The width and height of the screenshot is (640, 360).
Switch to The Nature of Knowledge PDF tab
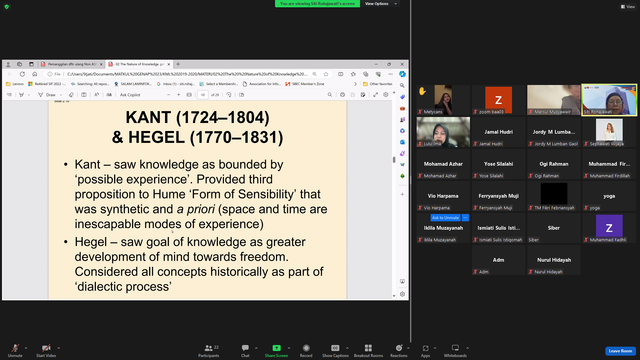point(140,64)
